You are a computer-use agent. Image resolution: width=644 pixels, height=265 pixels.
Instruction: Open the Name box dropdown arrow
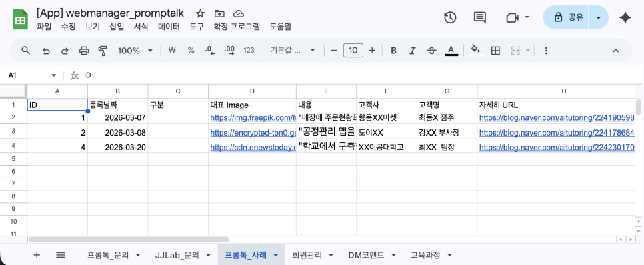(x=53, y=75)
